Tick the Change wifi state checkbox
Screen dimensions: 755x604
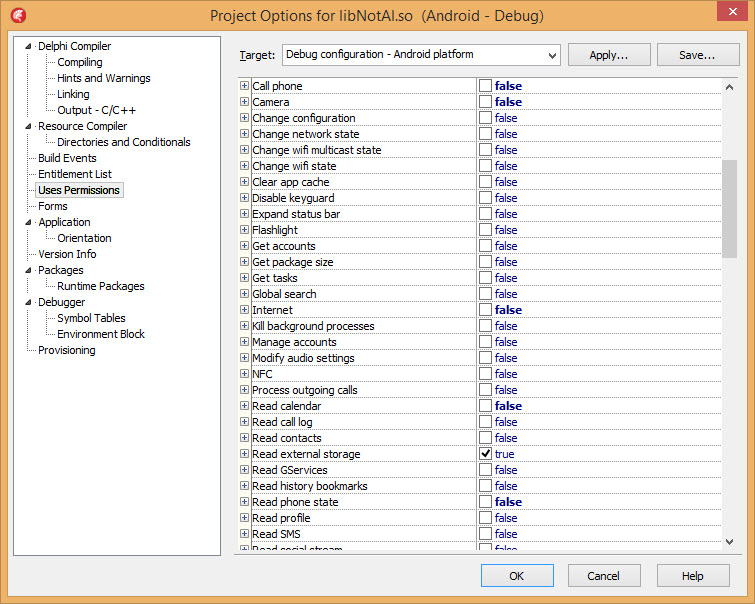tap(485, 166)
